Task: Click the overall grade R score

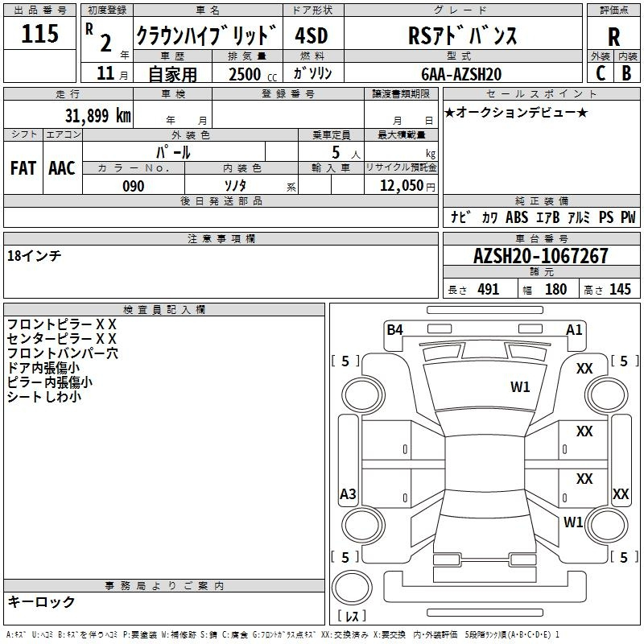Action: pos(613,37)
